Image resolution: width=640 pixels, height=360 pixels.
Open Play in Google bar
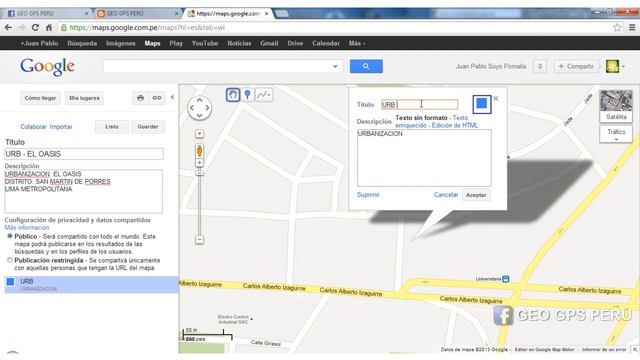coord(176,43)
